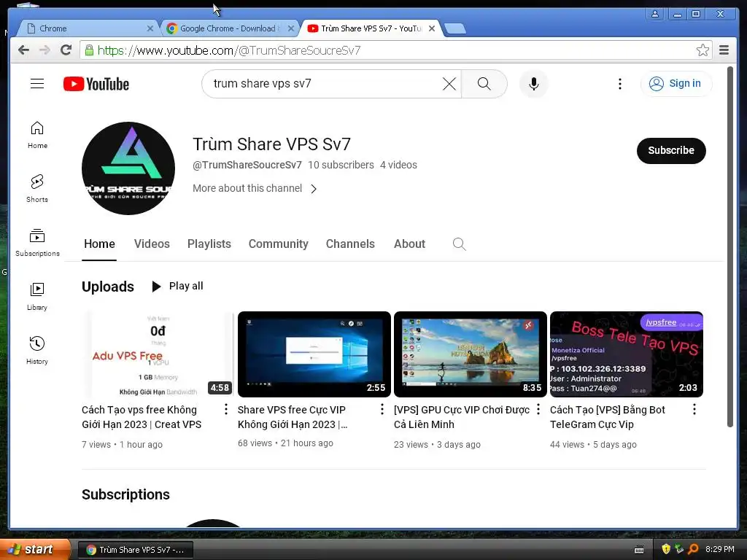This screenshot has height=560, width=747.
Task: Switch to the About channel tab
Action: pos(409,244)
